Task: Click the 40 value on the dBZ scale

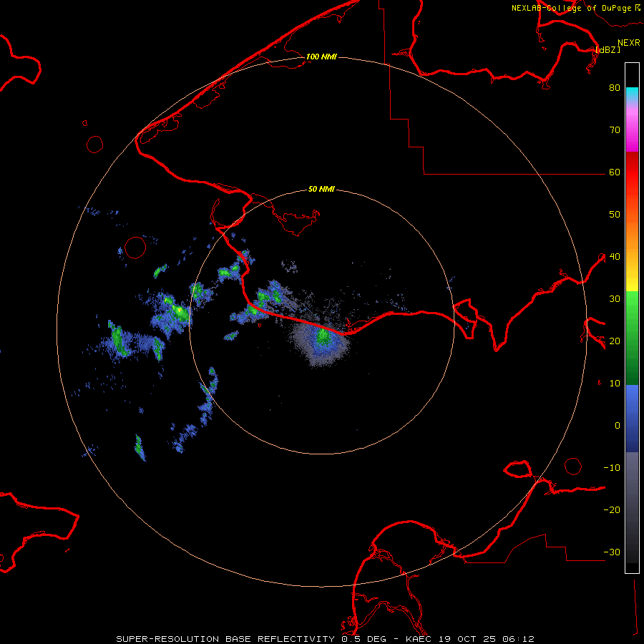Action: pyautogui.click(x=615, y=257)
